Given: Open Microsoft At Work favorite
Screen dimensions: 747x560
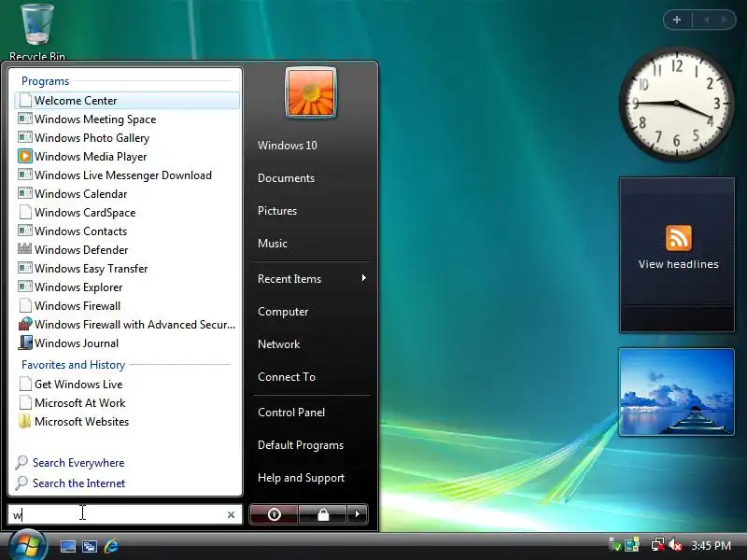Looking at the screenshot, I should click(127, 403).
